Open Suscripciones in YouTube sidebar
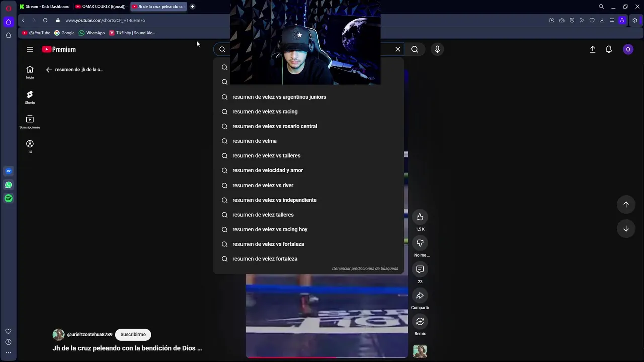 tap(30, 122)
